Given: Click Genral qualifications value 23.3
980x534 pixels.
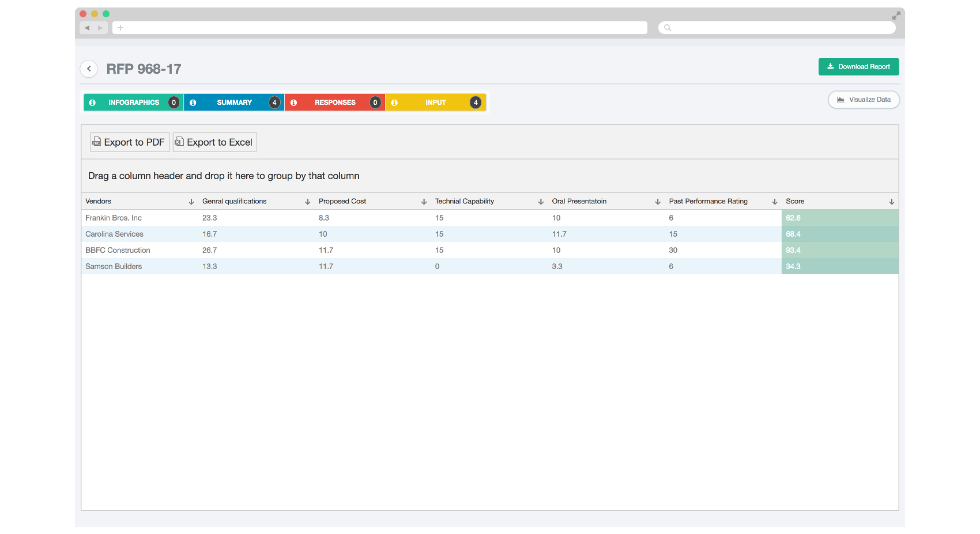Looking at the screenshot, I should (210, 218).
